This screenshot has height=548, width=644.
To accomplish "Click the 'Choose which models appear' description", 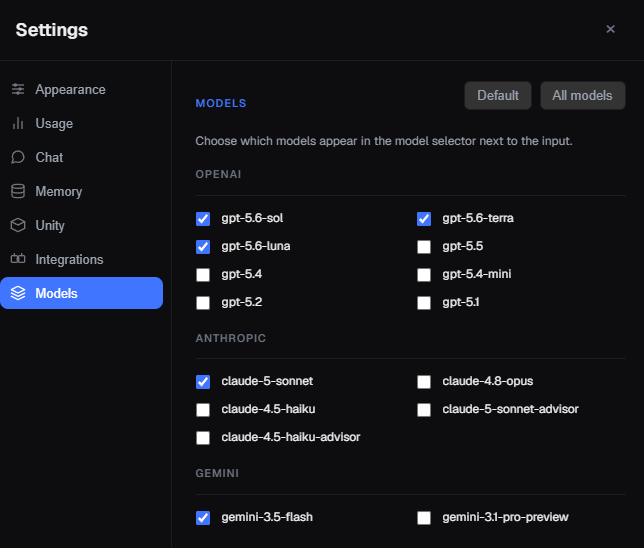I will click(x=384, y=141).
